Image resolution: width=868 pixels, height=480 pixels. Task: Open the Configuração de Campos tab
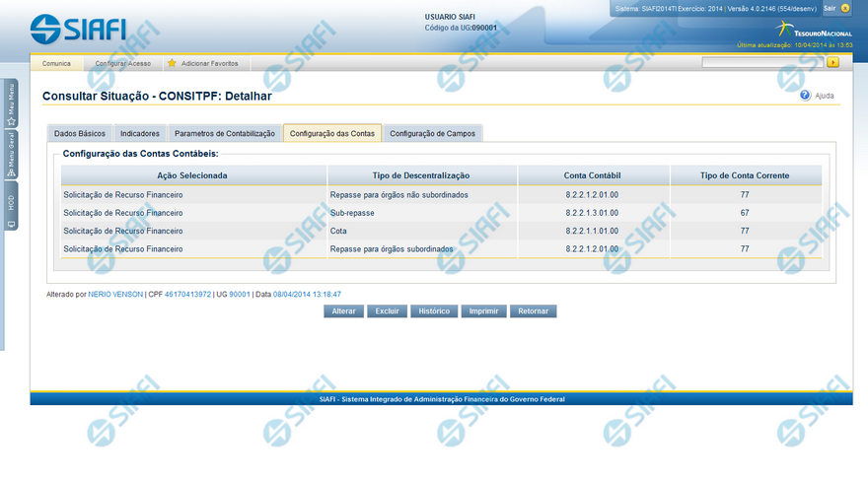click(432, 133)
